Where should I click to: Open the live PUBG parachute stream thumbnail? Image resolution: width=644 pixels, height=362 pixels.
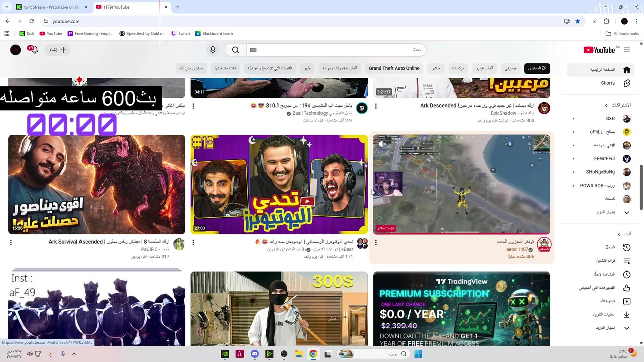coord(461,184)
